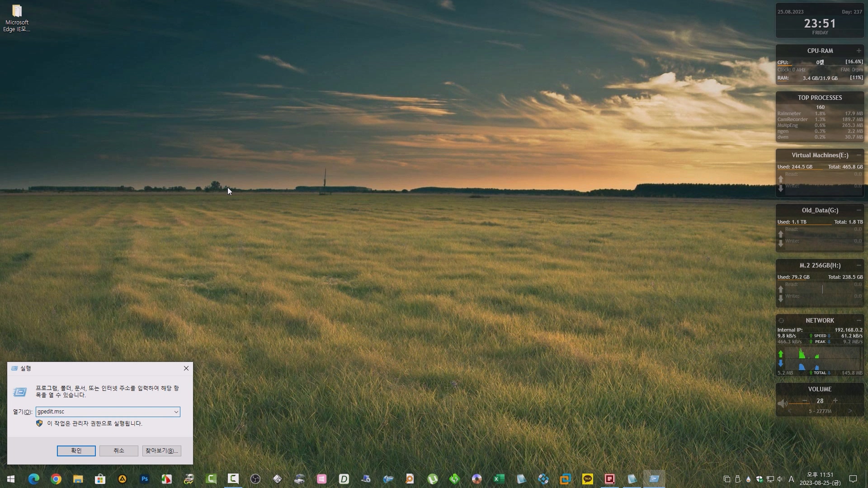The width and height of the screenshot is (868, 488).
Task: Switch to the Run dialog taskbar button
Action: (x=654, y=479)
